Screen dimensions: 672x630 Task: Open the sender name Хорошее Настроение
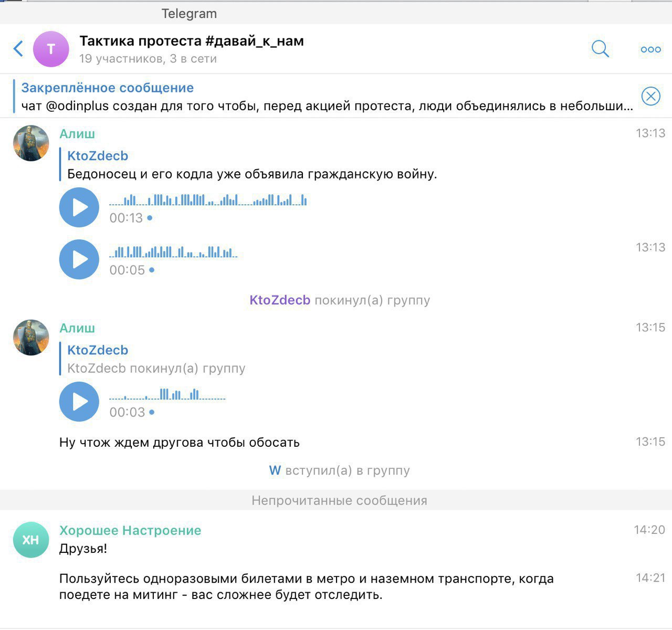click(130, 530)
